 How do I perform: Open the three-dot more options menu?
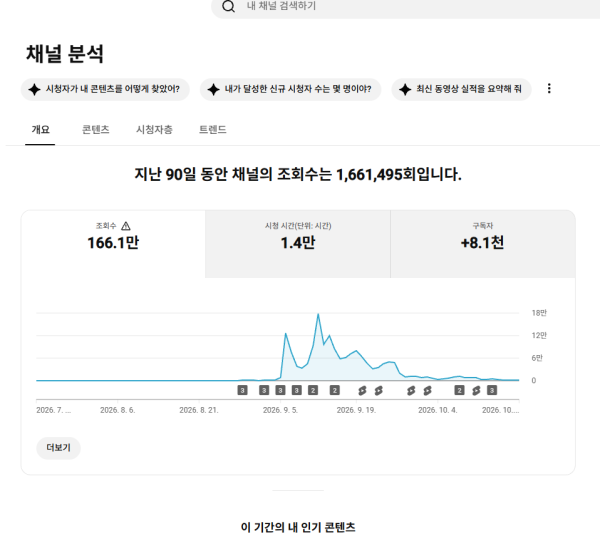click(x=549, y=88)
